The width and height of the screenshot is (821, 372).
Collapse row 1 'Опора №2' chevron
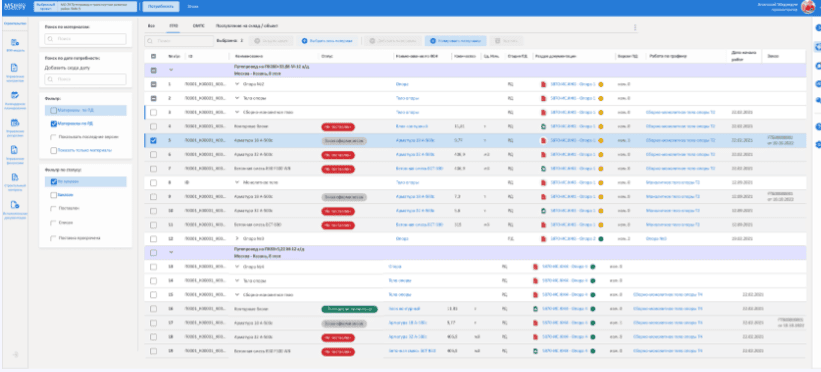pos(237,84)
